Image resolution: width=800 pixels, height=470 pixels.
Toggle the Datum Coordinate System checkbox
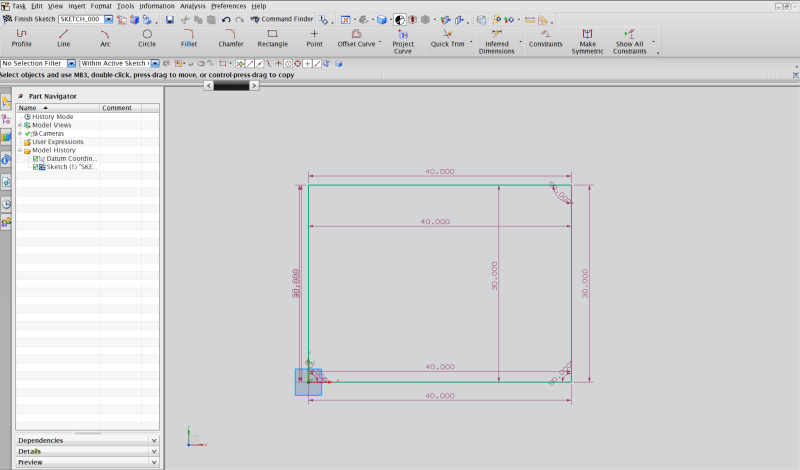pos(35,159)
